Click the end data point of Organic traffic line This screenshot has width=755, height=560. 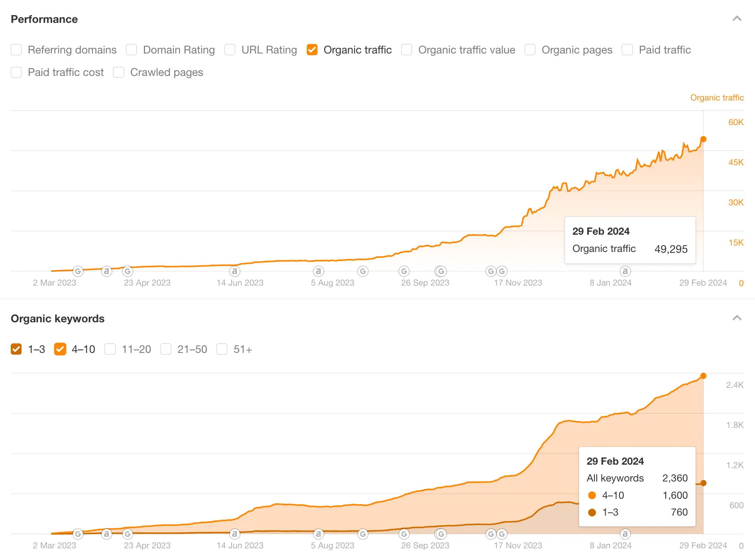703,139
